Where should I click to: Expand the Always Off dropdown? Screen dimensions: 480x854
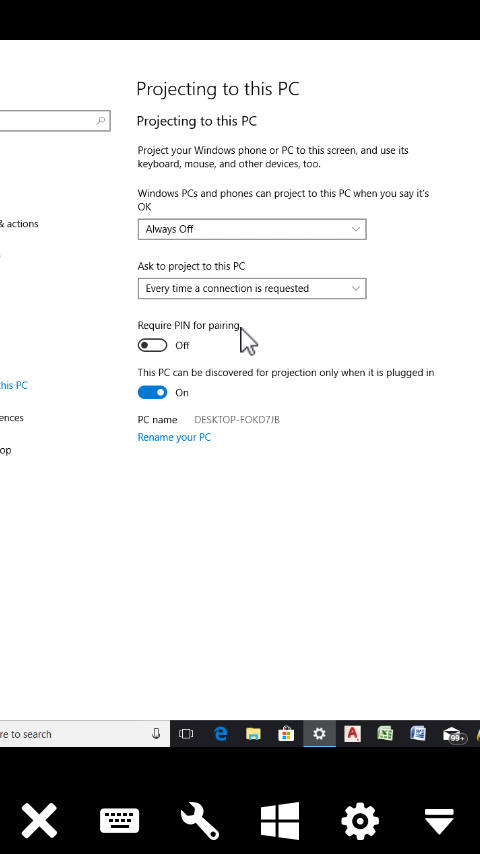tap(252, 229)
